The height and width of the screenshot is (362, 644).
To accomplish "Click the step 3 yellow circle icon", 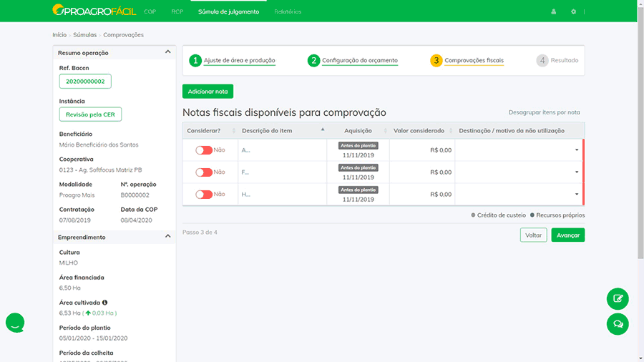I will click(x=436, y=60).
